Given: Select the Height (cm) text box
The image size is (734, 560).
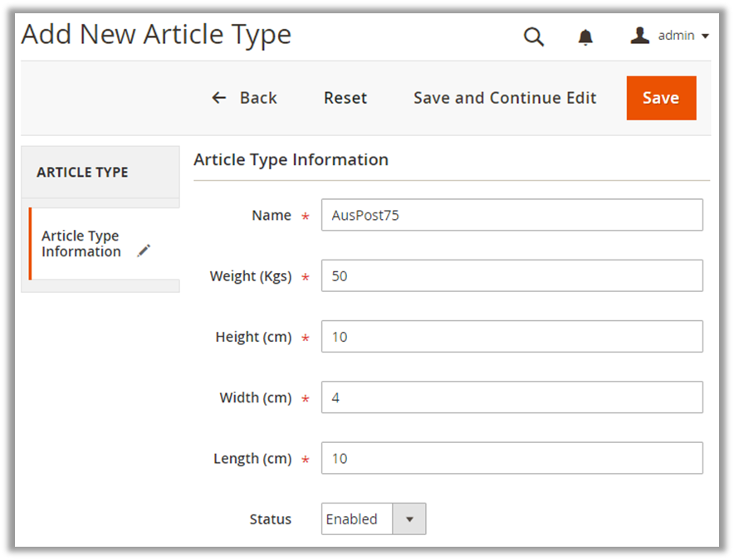Looking at the screenshot, I should point(511,337).
